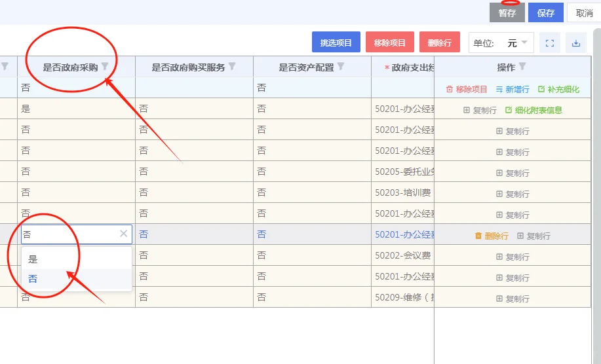601x364 pixels.
Task: Filter the 是否政府采购 column
Action: [105, 66]
